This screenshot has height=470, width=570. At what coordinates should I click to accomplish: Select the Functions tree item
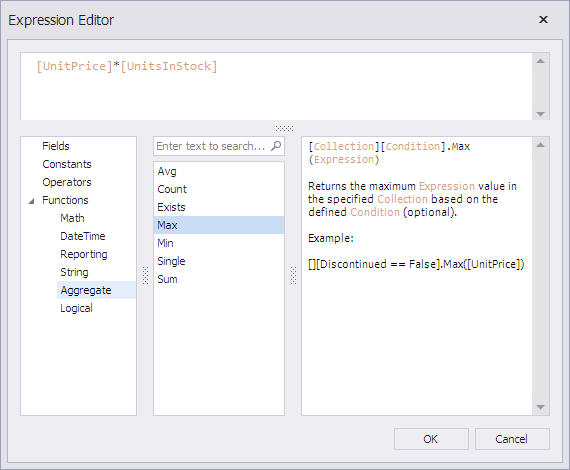pyautogui.click(x=65, y=200)
